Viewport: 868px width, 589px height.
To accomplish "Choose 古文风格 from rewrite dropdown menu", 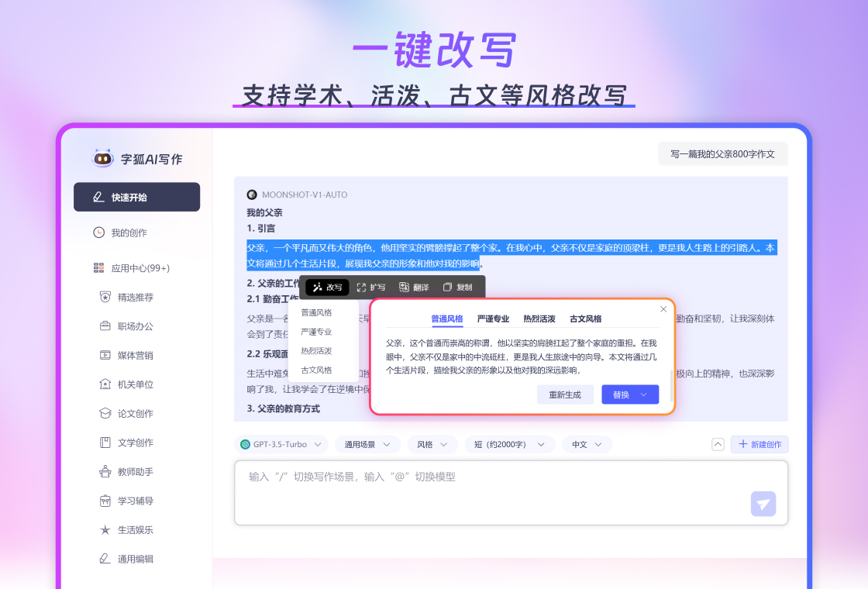I will [317, 370].
